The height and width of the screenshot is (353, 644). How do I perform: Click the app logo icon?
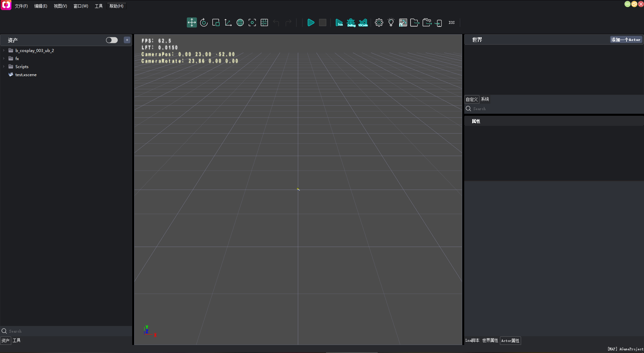[6, 5]
